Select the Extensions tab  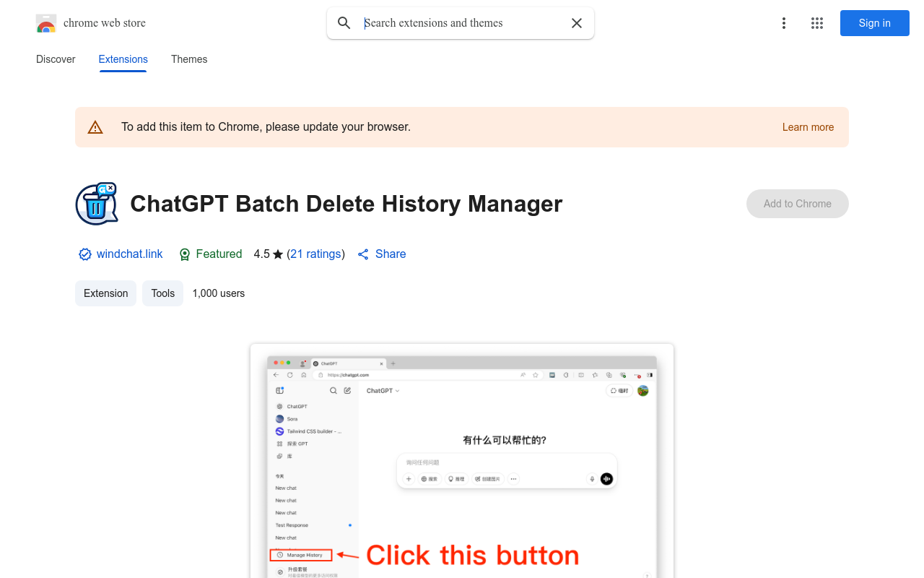[x=123, y=59]
